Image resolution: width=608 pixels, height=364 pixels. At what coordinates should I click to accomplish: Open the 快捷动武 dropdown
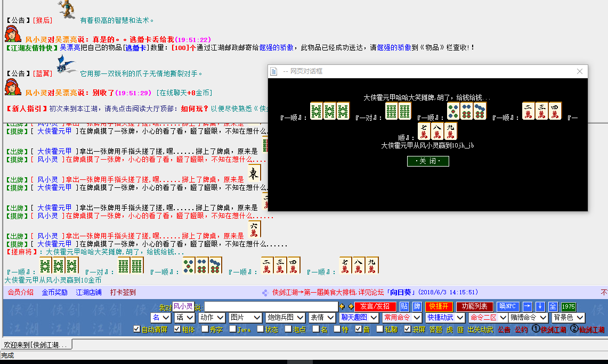pyautogui.click(x=445, y=318)
